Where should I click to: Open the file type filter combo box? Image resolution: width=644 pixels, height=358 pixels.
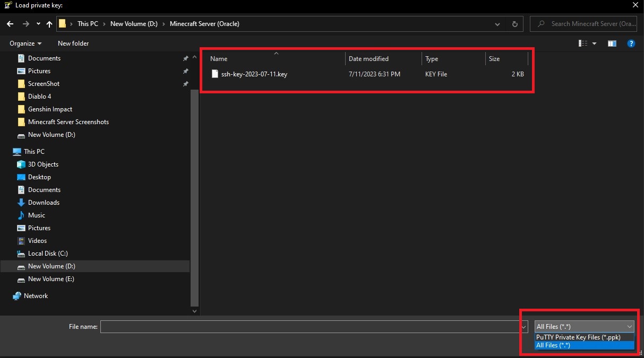click(584, 327)
